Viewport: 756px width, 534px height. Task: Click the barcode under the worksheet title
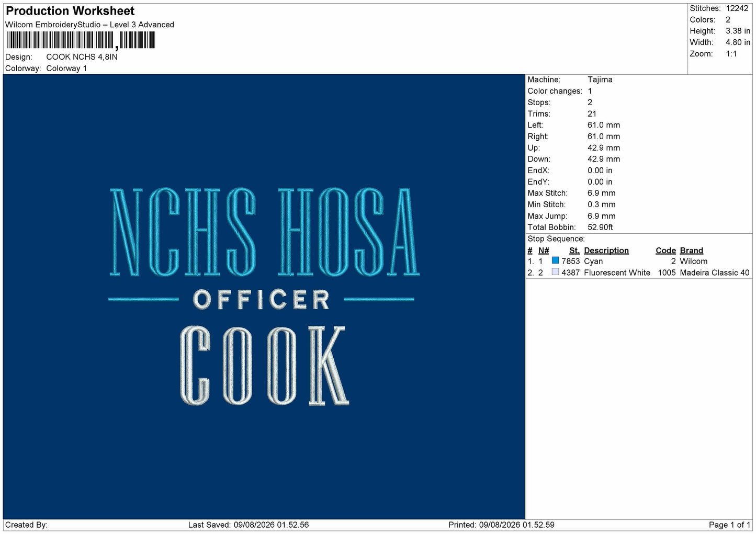[x=81, y=40]
